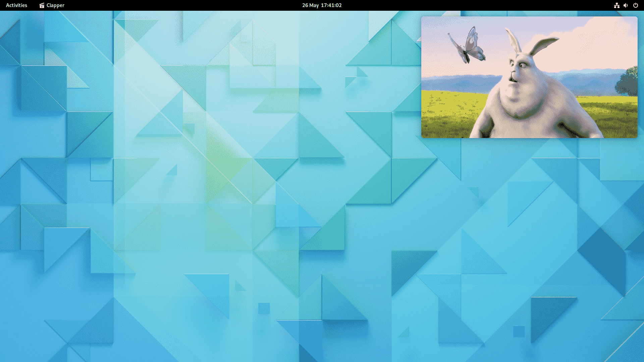Viewport: 644px width, 362px height.
Task: Expand the system status menu at top right
Action: [626, 5]
